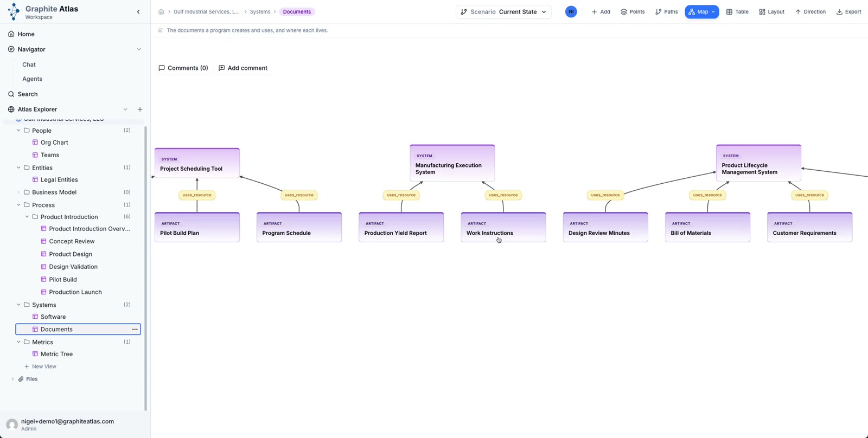Collapse the Product Introduction folder
The width and height of the screenshot is (868, 438).
point(27,217)
